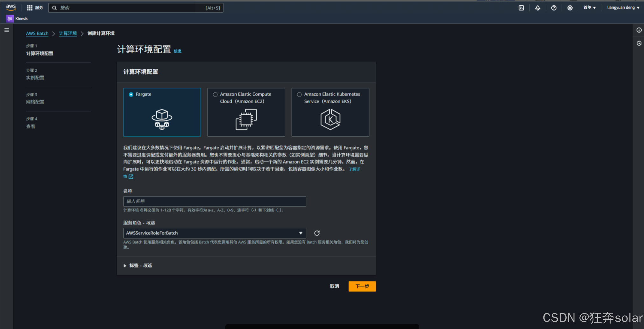This screenshot has height=329, width=644.
Task: Go to AWS Batch breadcrumb
Action: tap(37, 33)
